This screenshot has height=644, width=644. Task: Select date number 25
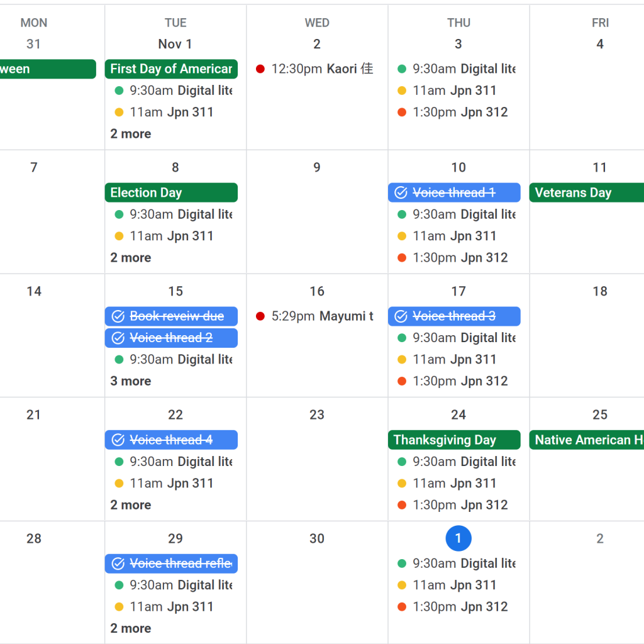[x=600, y=415]
